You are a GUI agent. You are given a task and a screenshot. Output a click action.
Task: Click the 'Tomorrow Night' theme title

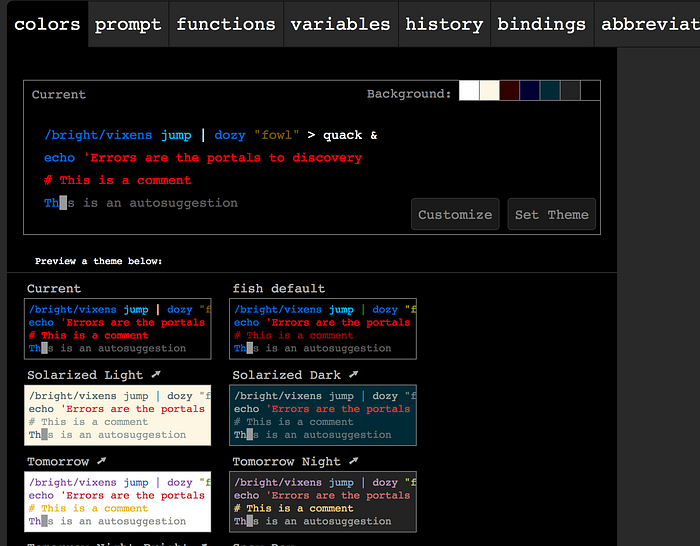point(286,462)
